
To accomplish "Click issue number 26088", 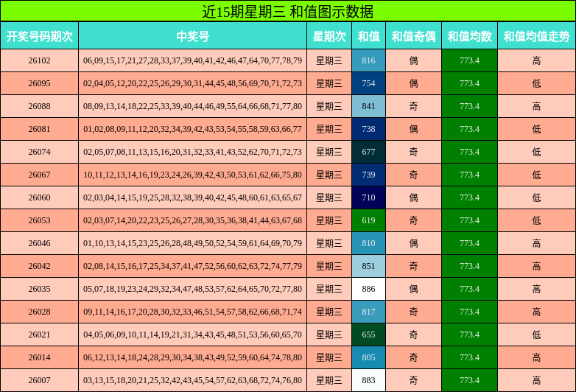I will pyautogui.click(x=39, y=106).
